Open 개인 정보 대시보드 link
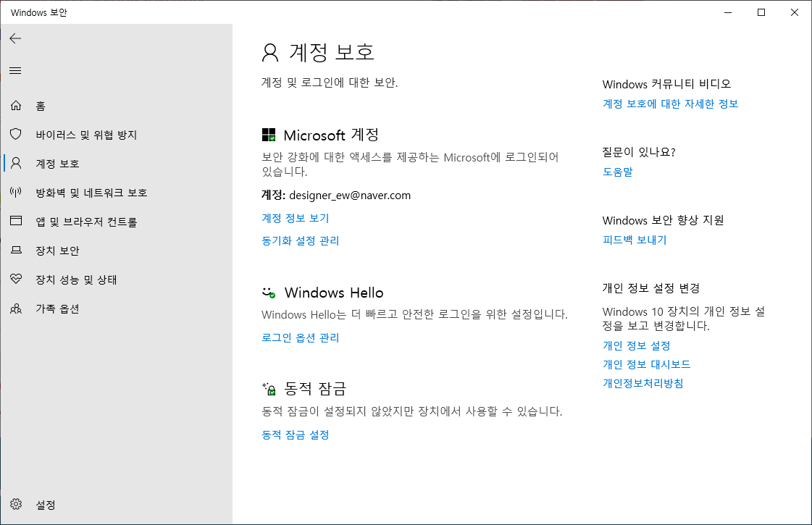 [646, 364]
